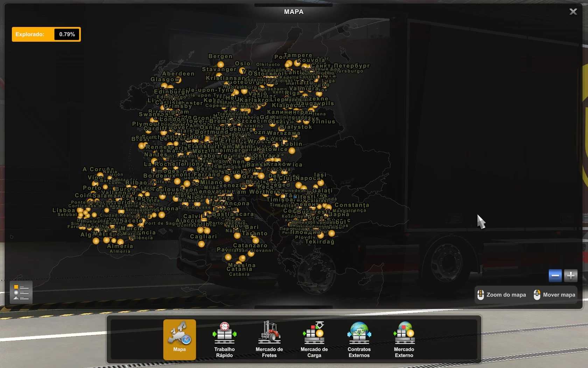Click the Mover mapa hint
The width and height of the screenshot is (588, 368).
pyautogui.click(x=554, y=295)
